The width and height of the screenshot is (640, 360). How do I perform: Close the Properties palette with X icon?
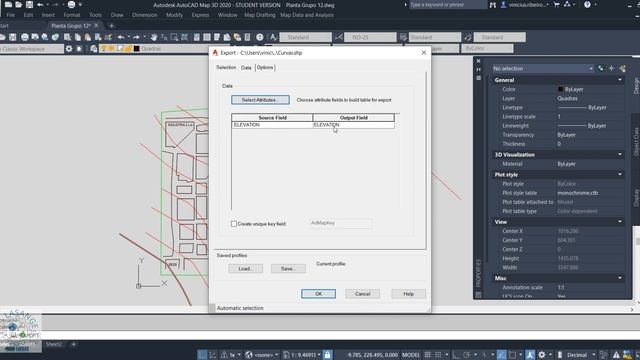(x=478, y=61)
